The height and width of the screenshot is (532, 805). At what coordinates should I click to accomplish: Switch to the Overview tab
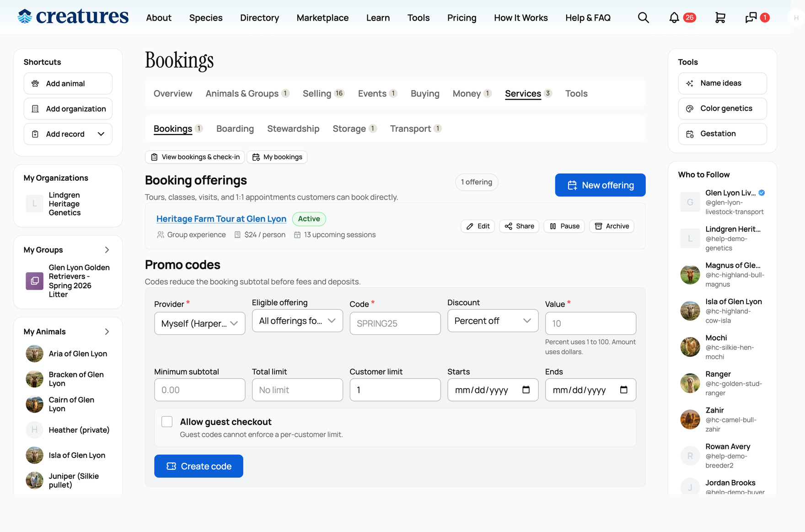click(x=173, y=94)
